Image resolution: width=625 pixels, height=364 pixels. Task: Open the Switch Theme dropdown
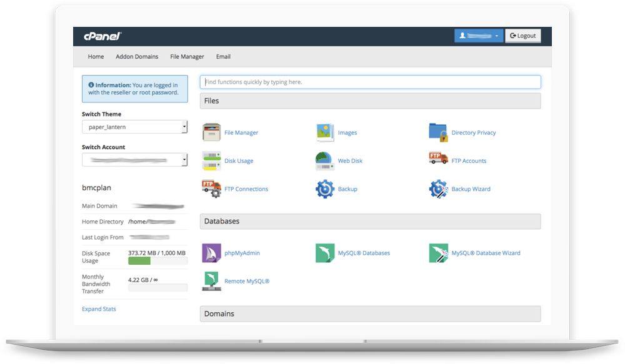[x=135, y=127]
